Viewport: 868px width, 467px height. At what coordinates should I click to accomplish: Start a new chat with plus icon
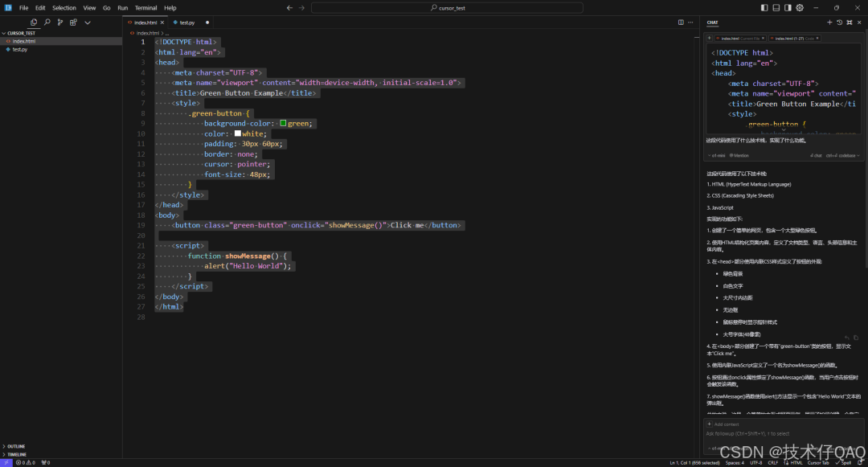(x=829, y=23)
